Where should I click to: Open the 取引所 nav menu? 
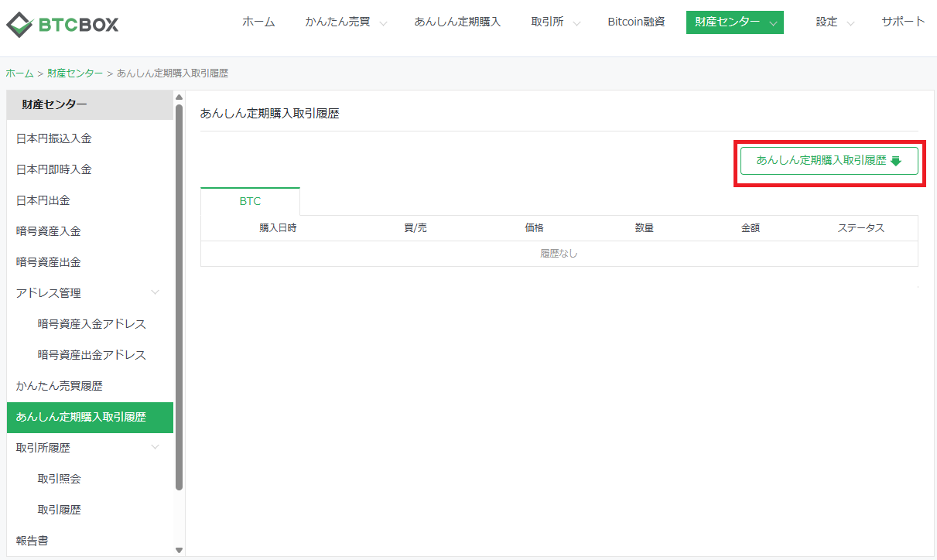547,22
